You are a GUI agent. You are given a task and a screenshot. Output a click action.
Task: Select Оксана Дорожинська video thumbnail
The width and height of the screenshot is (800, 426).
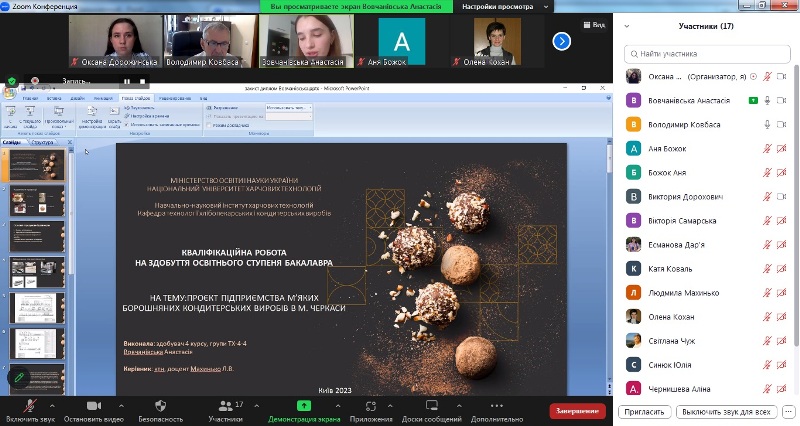(x=115, y=41)
